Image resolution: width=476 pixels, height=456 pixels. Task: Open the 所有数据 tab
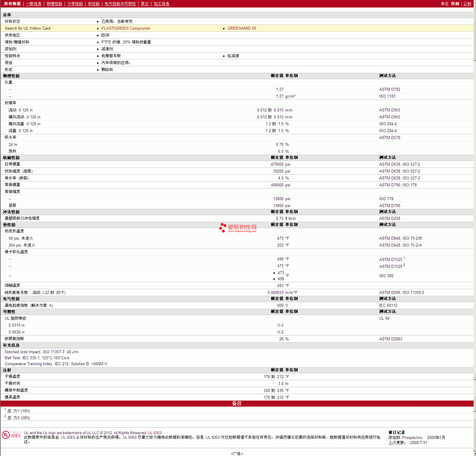coord(12,4)
